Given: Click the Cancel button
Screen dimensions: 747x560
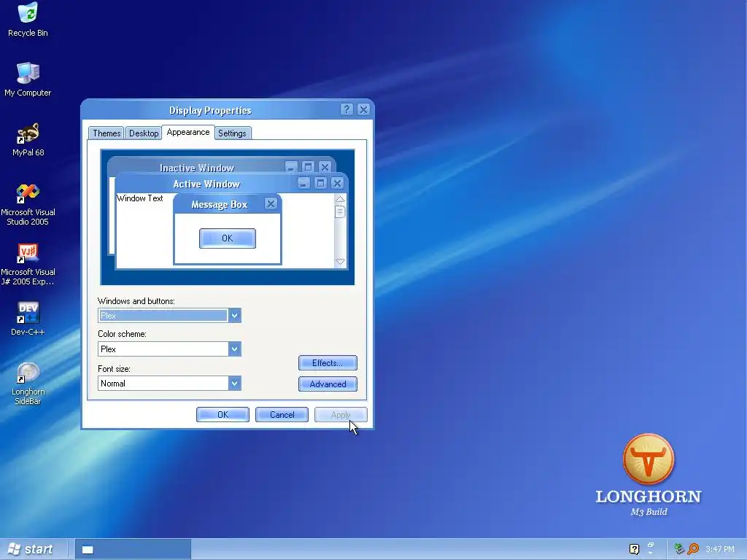Looking at the screenshot, I should [x=282, y=415].
